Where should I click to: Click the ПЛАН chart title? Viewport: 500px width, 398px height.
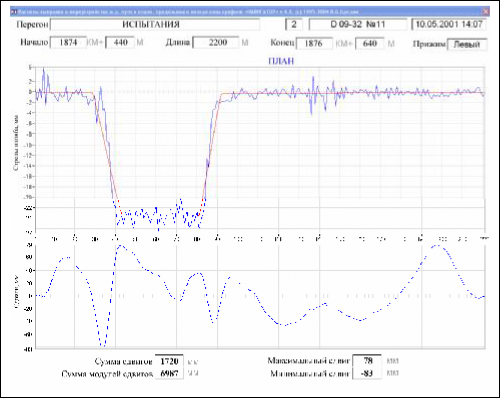click(281, 61)
